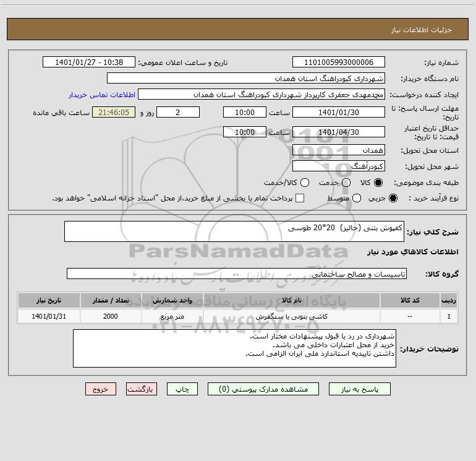The width and height of the screenshot is (476, 461).
Task: Click the بازگشت back button
Action: 142,389
